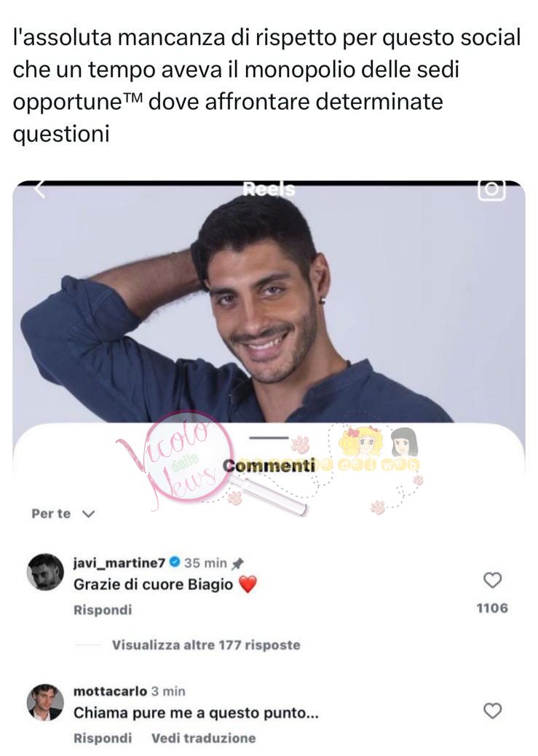Open the camera icon in the Reels header
This screenshot has height=756, width=538.
(491, 189)
